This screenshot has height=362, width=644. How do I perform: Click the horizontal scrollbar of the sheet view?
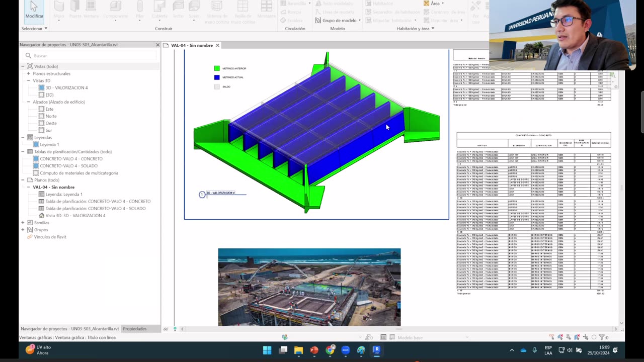(400, 329)
